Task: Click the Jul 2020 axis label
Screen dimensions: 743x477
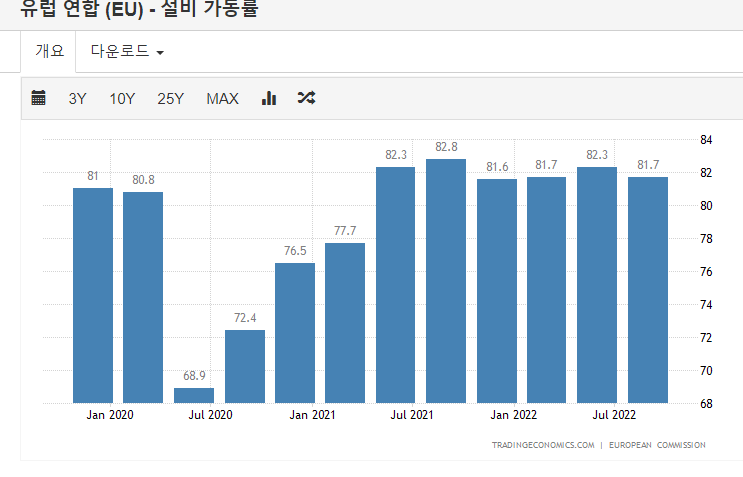Action: point(210,415)
